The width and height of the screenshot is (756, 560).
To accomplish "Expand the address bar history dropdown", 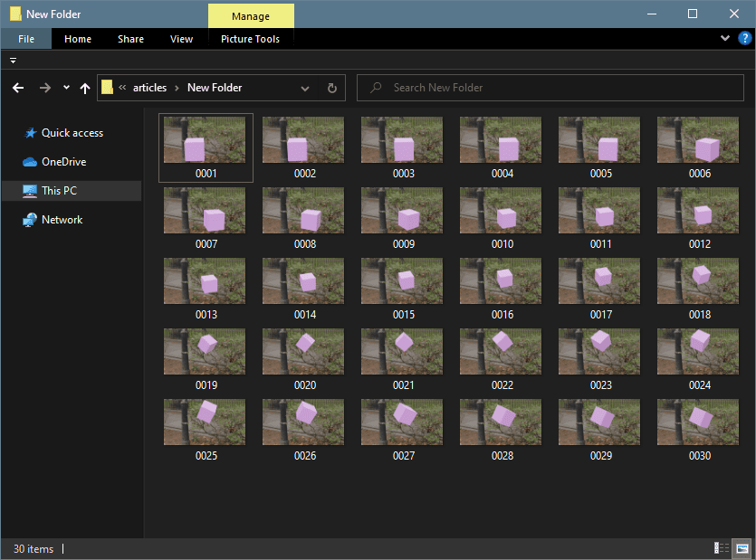I will tap(305, 88).
